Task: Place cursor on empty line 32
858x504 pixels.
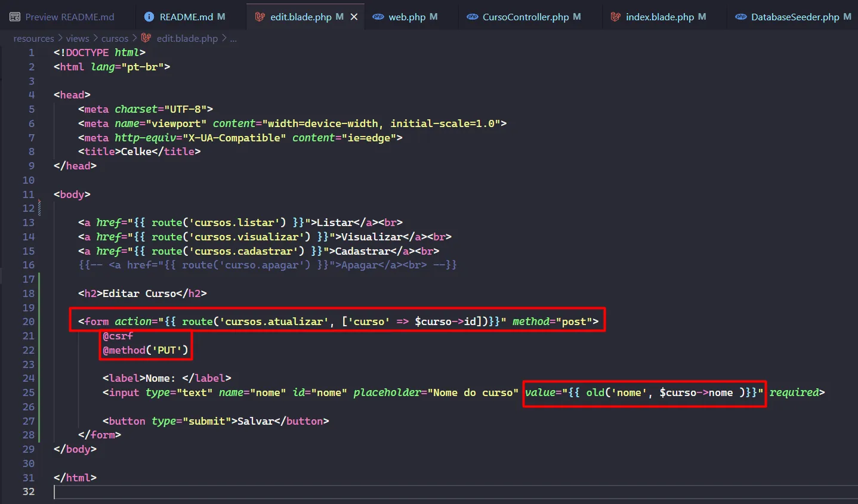Action: pyautogui.click(x=239, y=491)
